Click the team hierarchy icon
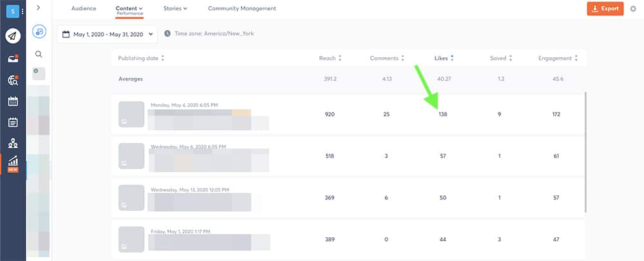 pyautogui.click(x=13, y=143)
